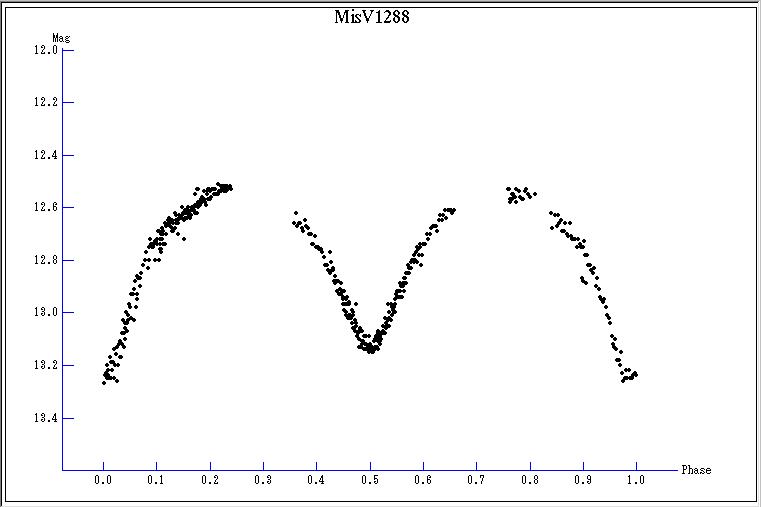Click the 0.4 phase tick label
The width and height of the screenshot is (761, 507).
[316, 480]
